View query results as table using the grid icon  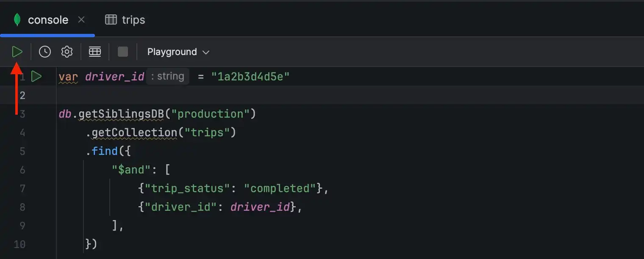click(94, 51)
